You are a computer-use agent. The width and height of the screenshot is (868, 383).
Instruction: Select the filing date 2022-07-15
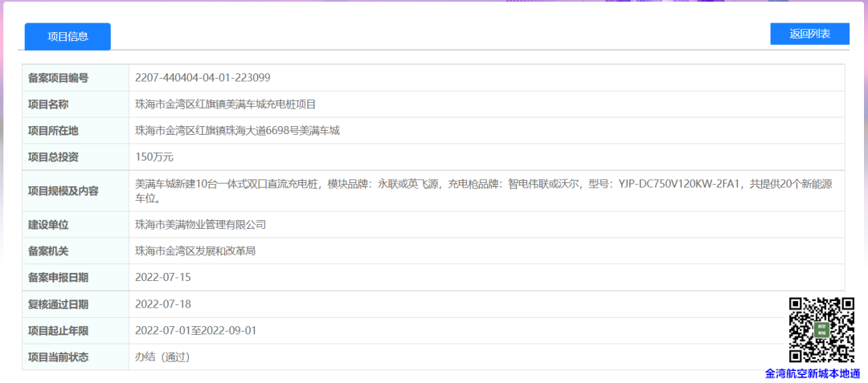tap(162, 278)
